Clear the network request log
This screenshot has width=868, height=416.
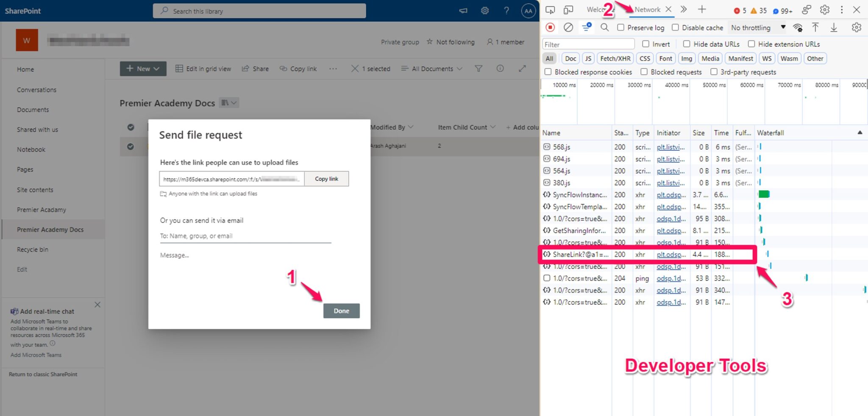click(x=568, y=27)
